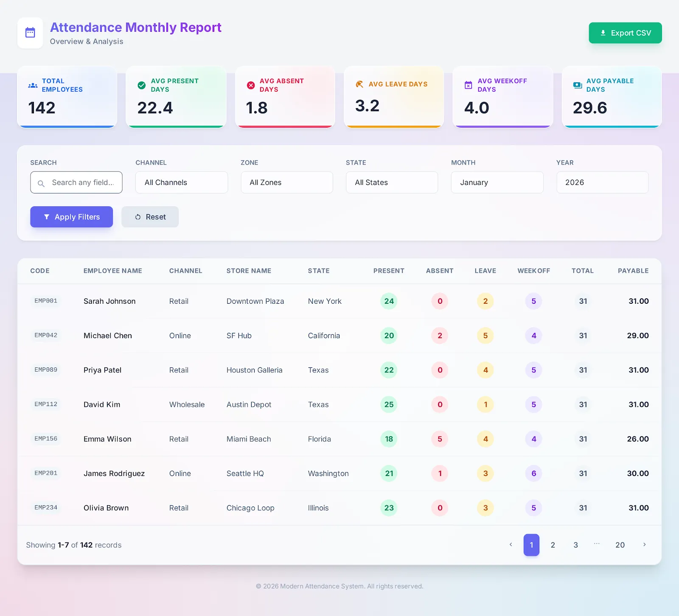Open the All States dropdown
This screenshot has height=616, width=679.
click(392, 182)
